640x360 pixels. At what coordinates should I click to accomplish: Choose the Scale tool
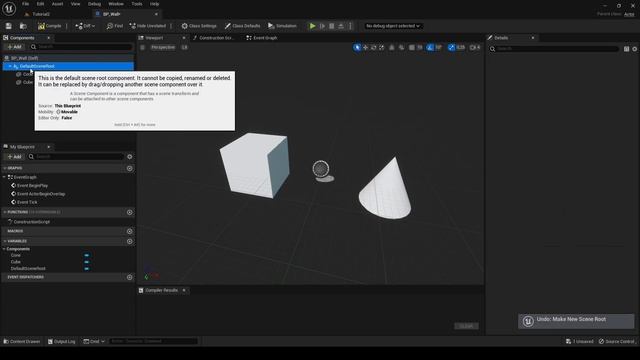point(382,47)
